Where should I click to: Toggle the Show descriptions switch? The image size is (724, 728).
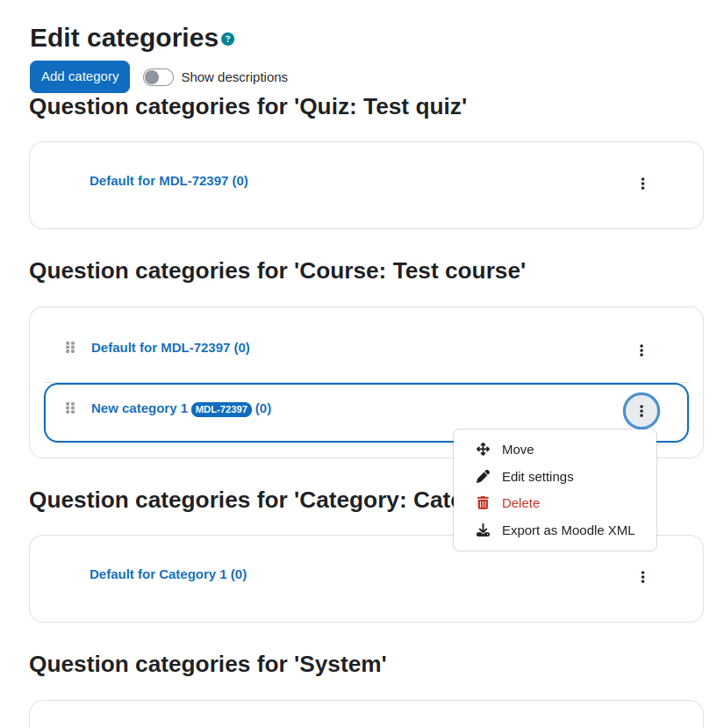coord(158,77)
